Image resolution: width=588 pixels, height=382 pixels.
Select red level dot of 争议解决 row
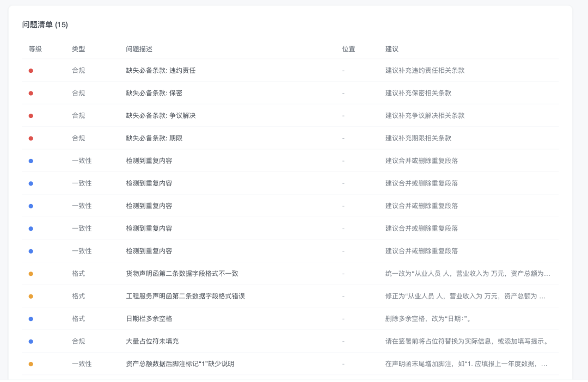tap(31, 116)
